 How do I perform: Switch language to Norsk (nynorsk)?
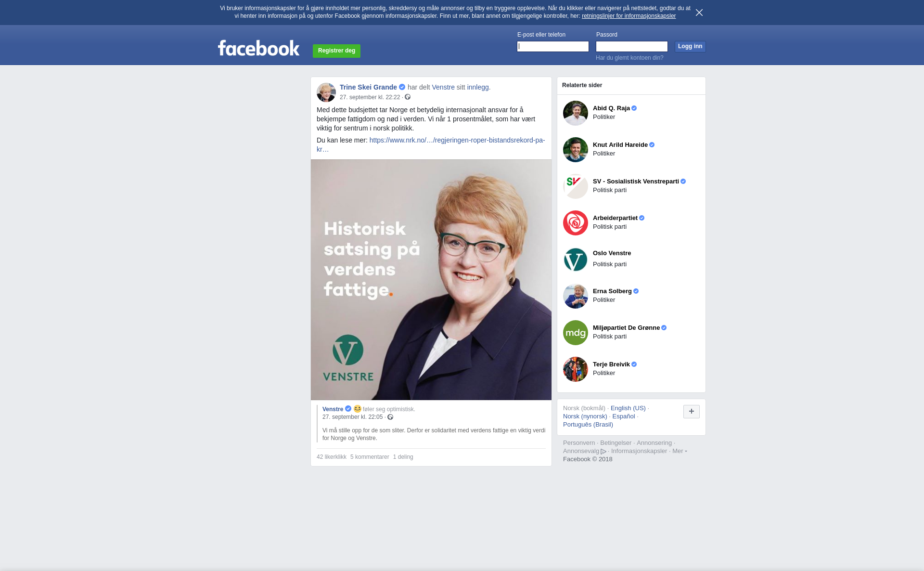(585, 416)
